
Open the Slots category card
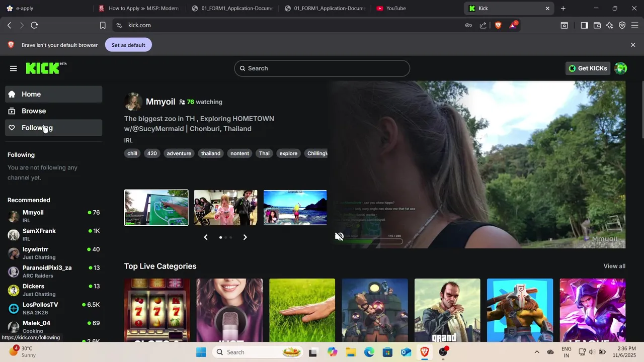pos(157,310)
